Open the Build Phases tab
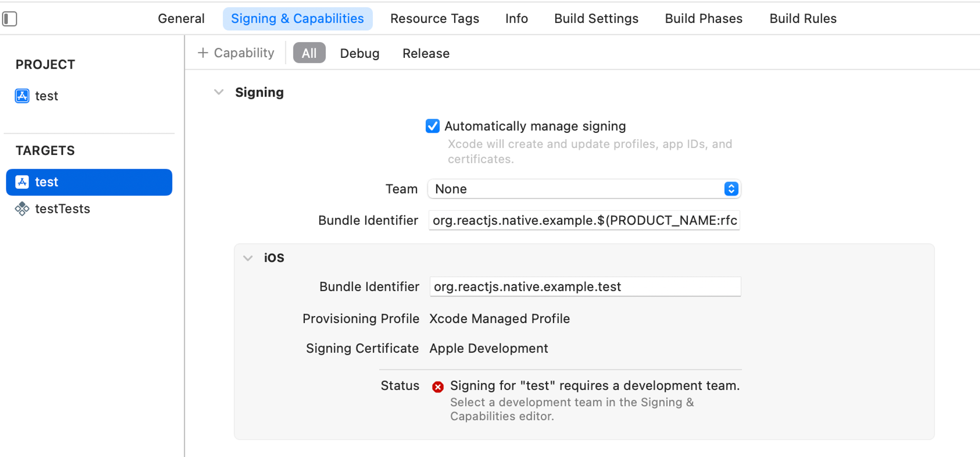980x457 pixels. [703, 19]
